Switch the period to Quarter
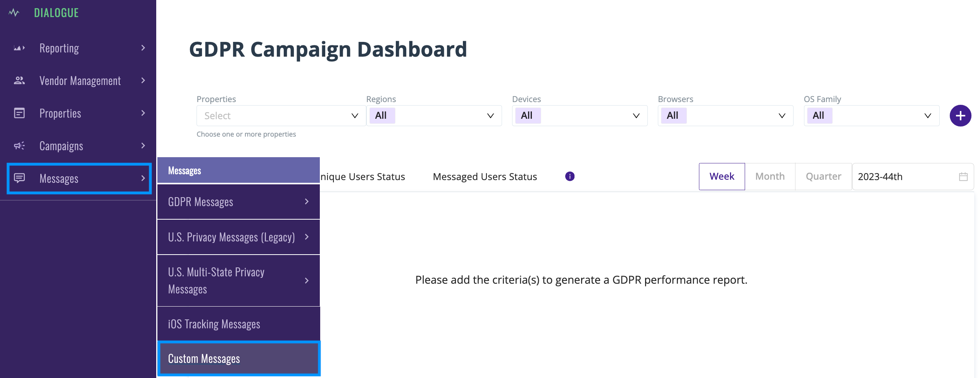980x378 pixels. 823,177
